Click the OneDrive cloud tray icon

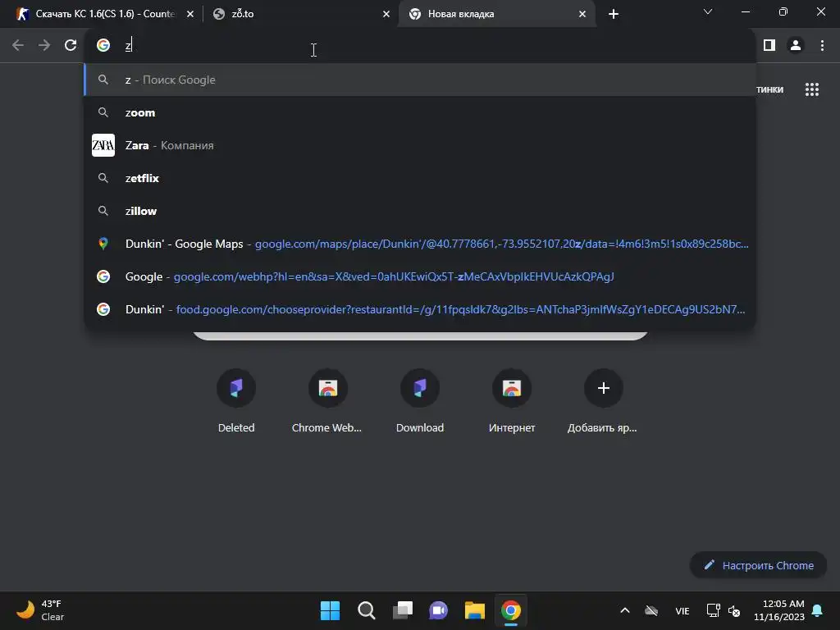pos(651,610)
